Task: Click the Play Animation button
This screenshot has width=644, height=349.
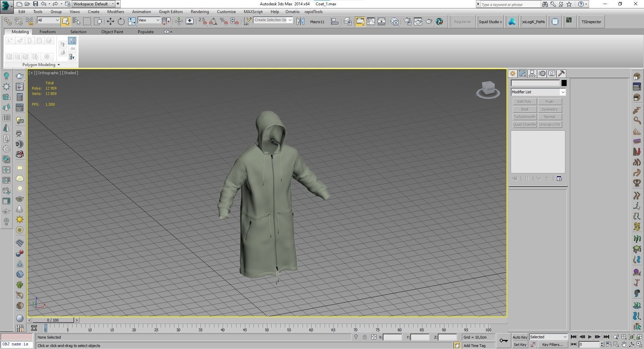Action: click(590, 337)
